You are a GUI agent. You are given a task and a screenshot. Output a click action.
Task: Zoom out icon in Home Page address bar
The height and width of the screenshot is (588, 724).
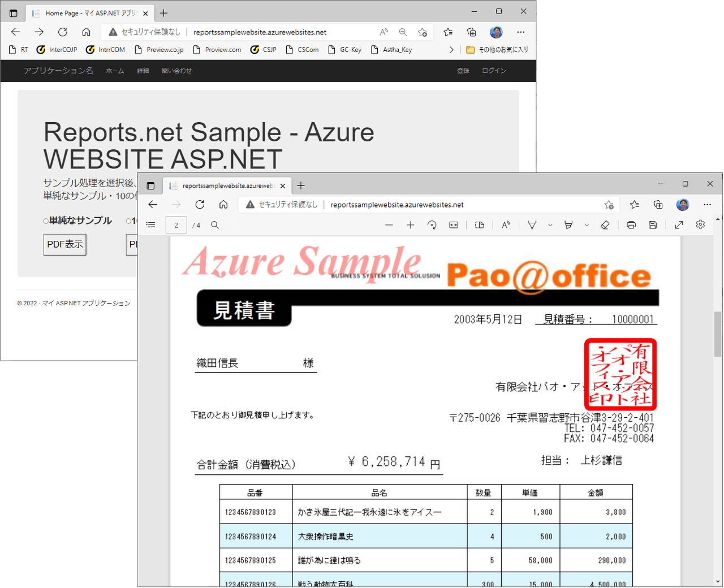pyautogui.click(x=403, y=32)
